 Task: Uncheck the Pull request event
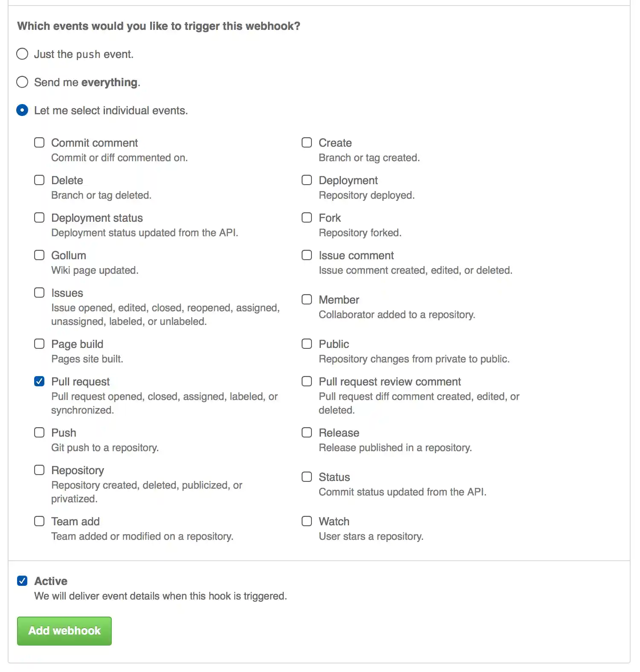coord(39,381)
